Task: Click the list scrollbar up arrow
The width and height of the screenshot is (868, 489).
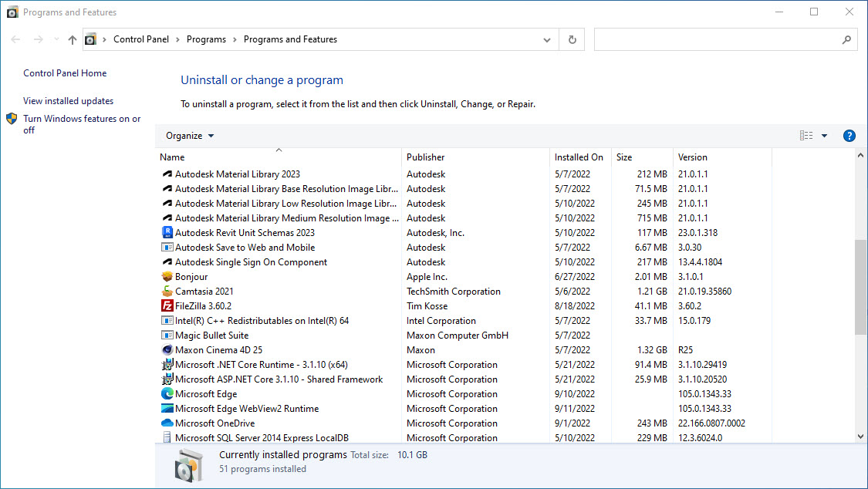Action: 860,156
